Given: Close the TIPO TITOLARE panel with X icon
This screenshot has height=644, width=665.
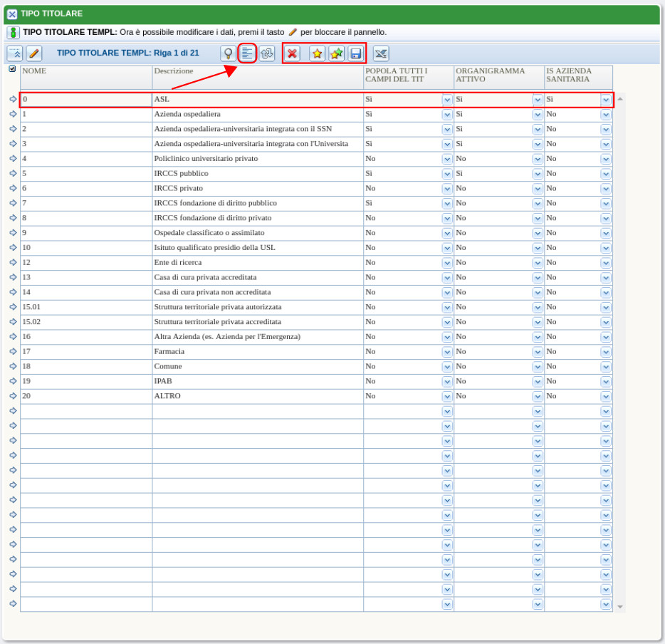Looking at the screenshot, I should click(12, 14).
